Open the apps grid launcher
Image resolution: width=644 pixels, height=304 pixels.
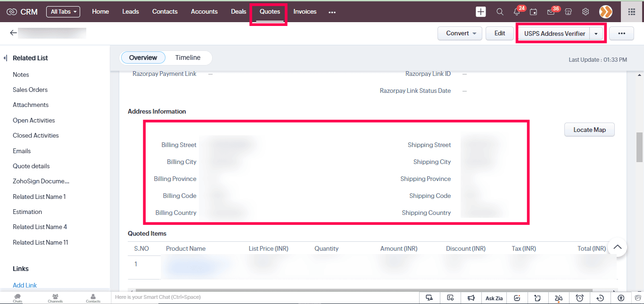pyautogui.click(x=632, y=12)
